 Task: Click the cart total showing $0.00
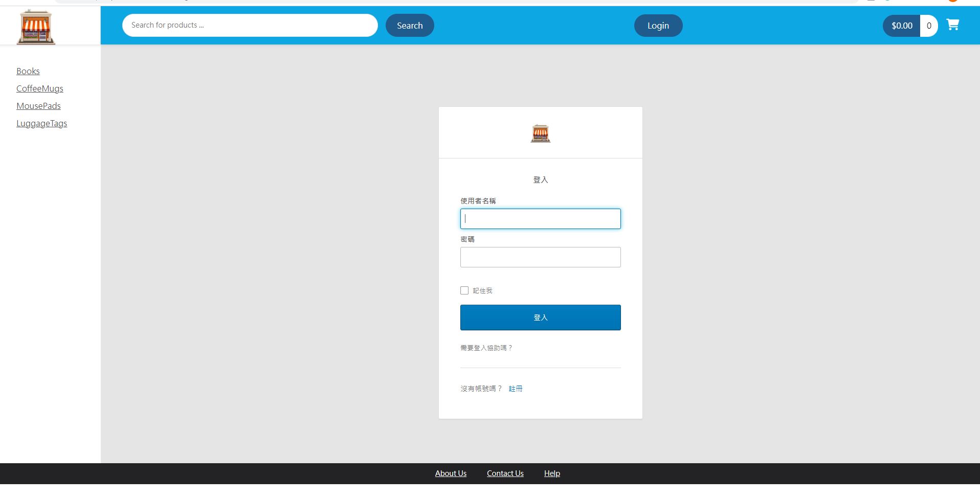901,25
